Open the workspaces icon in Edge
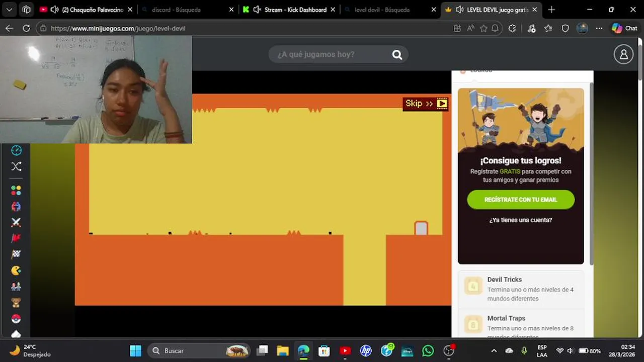 click(26, 10)
